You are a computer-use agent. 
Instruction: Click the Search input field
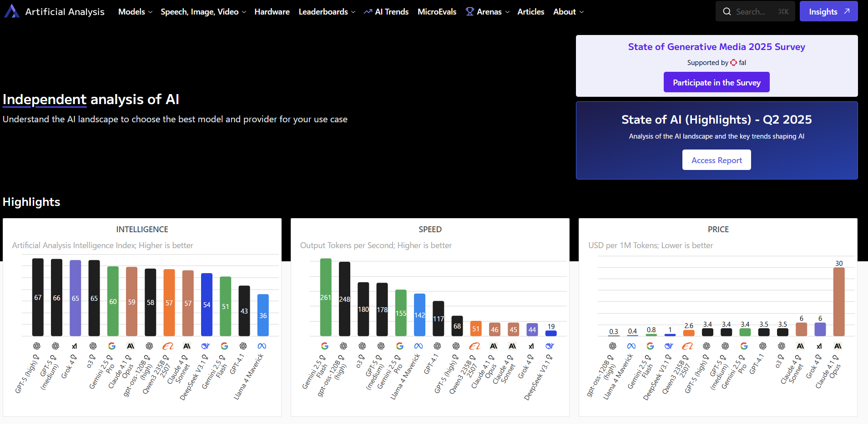(755, 11)
